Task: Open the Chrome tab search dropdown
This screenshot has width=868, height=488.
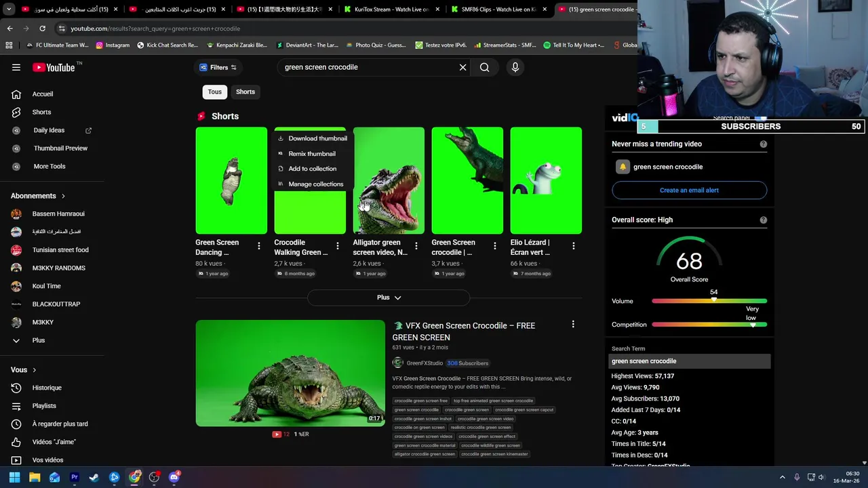Action: click(x=9, y=9)
